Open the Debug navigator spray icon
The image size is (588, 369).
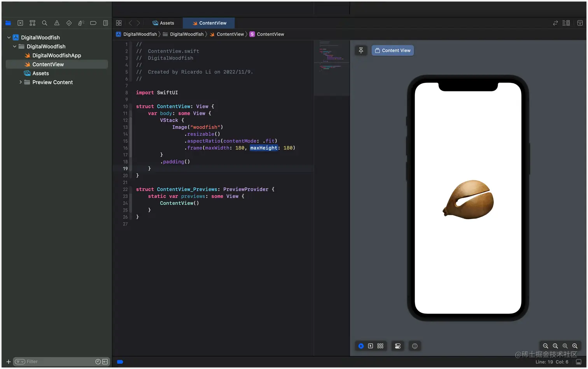81,23
